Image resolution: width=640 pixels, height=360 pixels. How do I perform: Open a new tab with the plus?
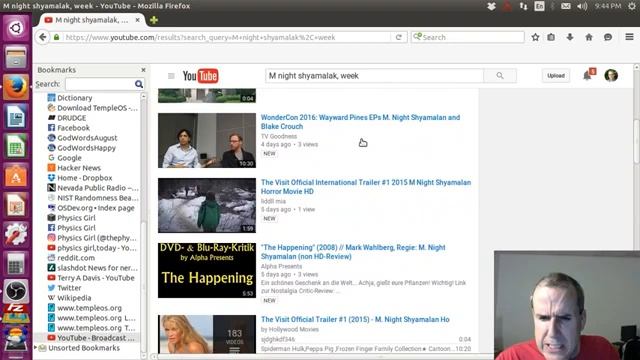[154, 20]
